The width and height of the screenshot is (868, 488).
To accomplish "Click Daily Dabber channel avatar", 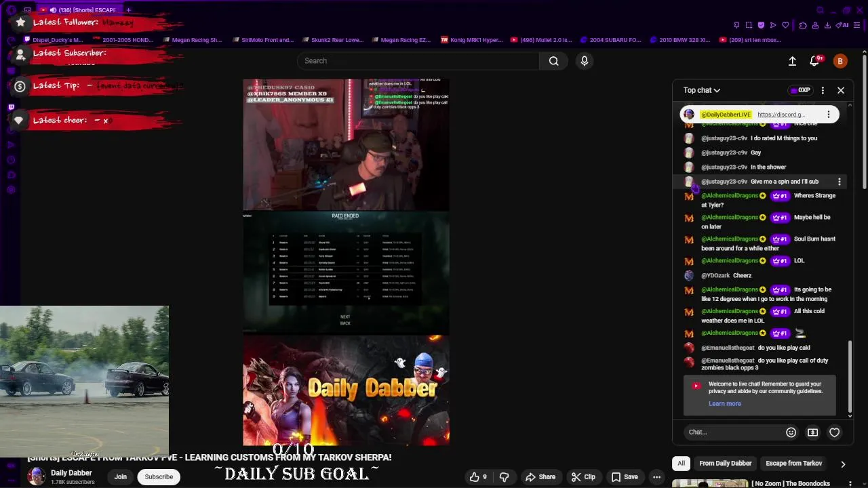I will coord(36,476).
